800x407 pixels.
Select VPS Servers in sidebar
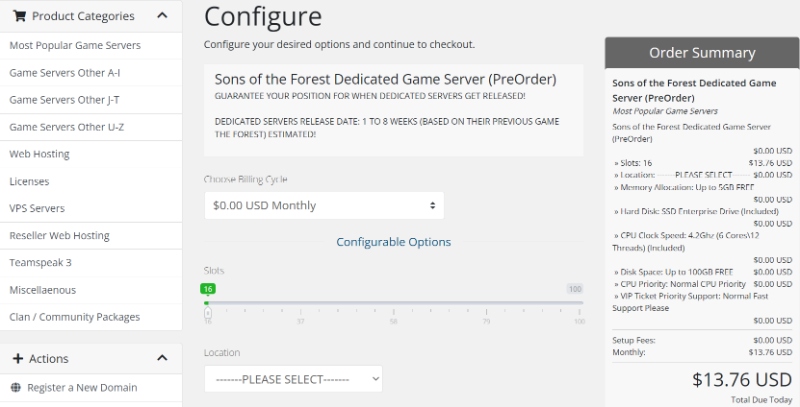pyautogui.click(x=37, y=208)
